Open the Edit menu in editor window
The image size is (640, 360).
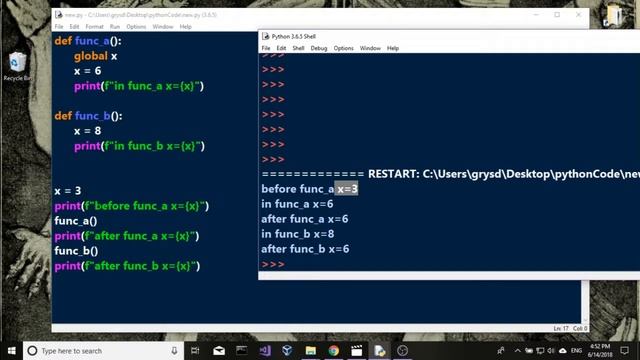(74, 27)
